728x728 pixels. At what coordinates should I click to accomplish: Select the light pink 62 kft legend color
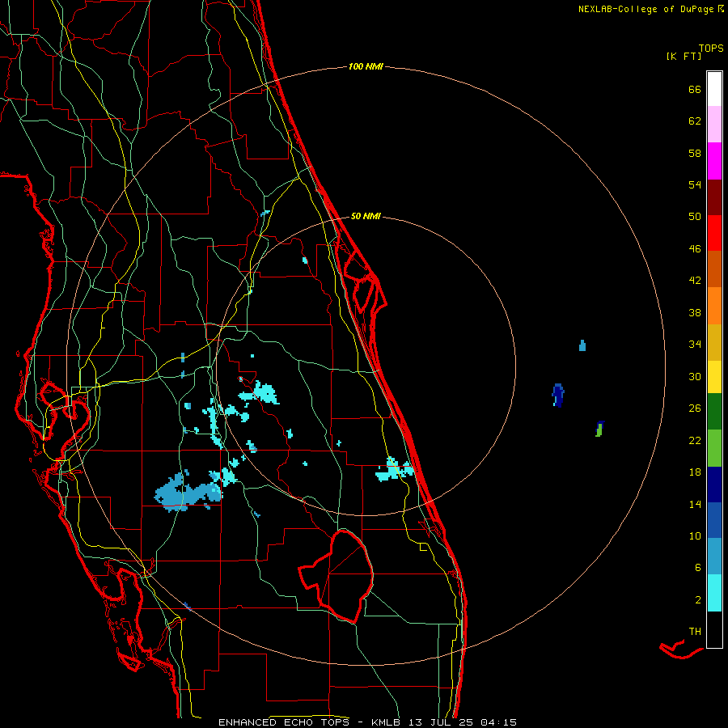pyautogui.click(x=714, y=125)
